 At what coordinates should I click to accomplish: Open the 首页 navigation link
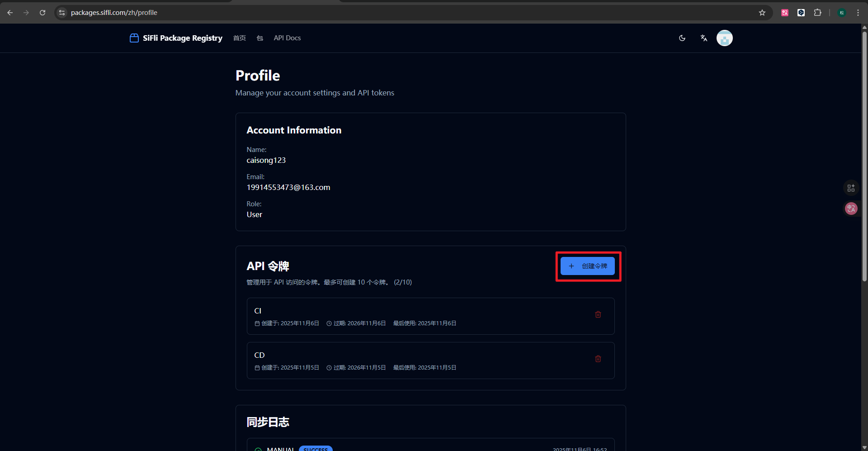point(239,38)
